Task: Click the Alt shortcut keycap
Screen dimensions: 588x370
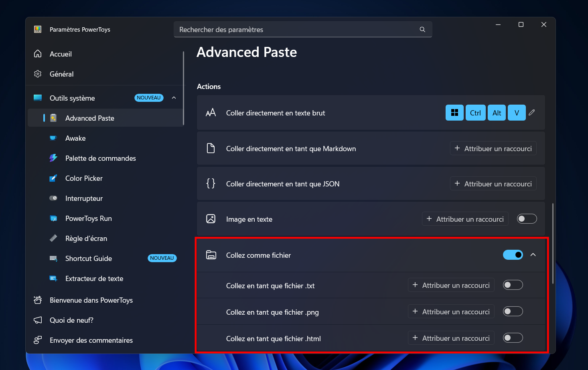Action: [x=497, y=113]
